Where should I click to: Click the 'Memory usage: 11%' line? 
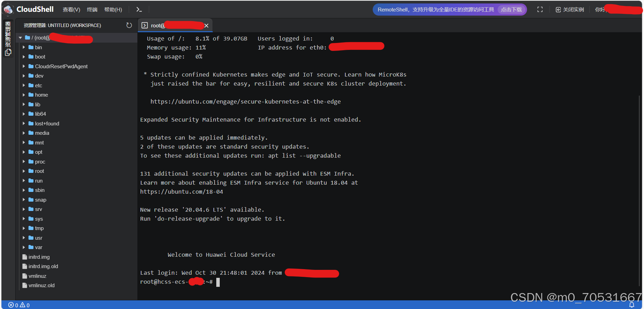point(176,48)
